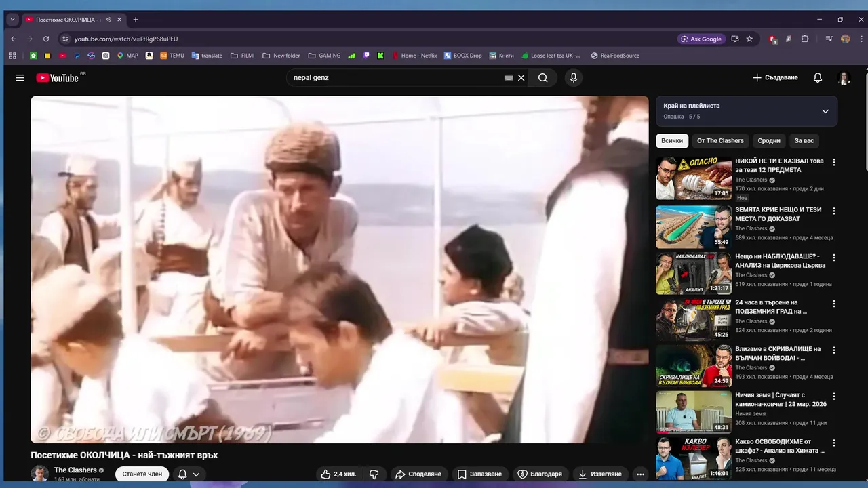Open options for ЗЕМЯТА КРИЕ НЕЩО video

point(834,211)
